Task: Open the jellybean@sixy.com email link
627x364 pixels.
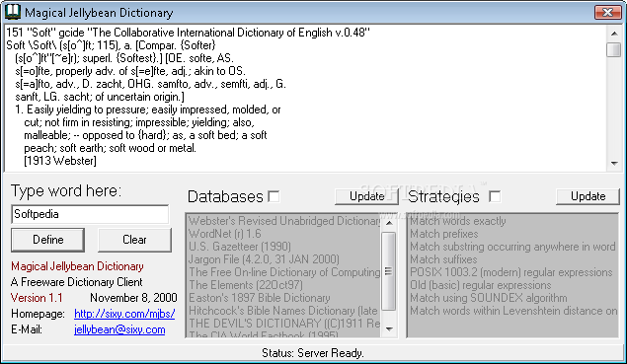Action: pyautogui.click(x=119, y=329)
